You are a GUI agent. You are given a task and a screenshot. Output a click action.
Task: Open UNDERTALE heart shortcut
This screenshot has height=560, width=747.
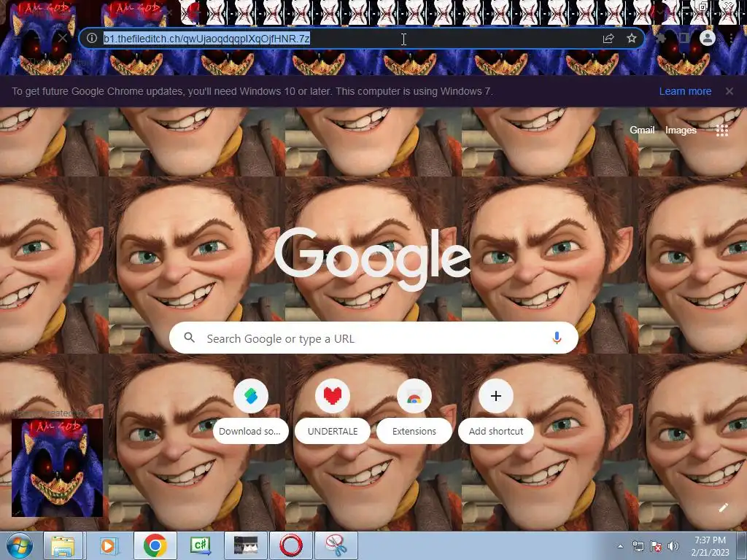pos(333,412)
